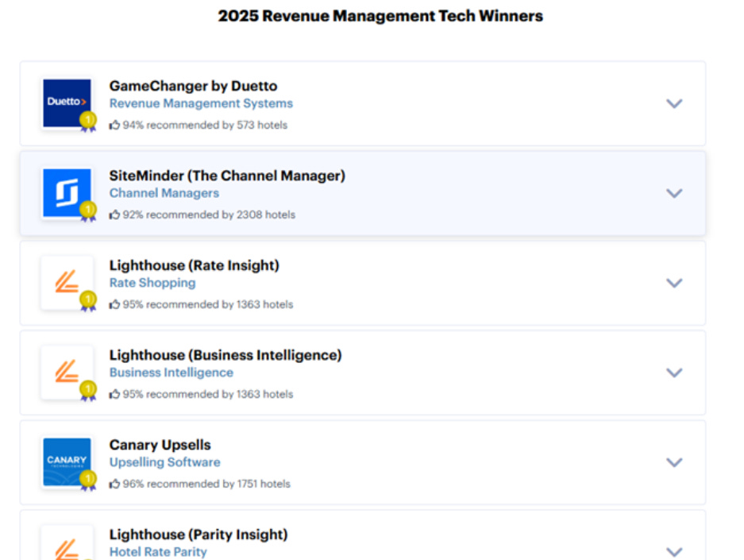Click thumbs-up icon in Rate Insight row
This screenshot has height=560, width=744.
tap(114, 304)
